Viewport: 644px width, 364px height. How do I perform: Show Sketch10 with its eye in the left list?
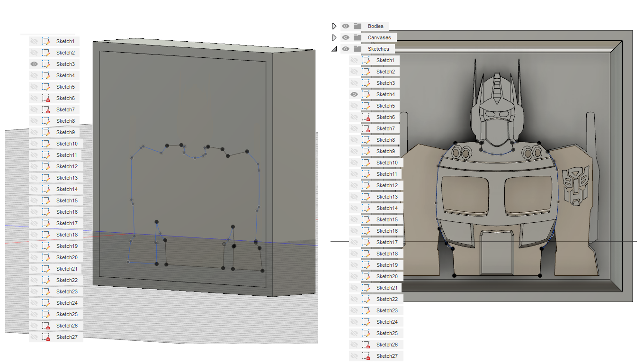tap(34, 144)
